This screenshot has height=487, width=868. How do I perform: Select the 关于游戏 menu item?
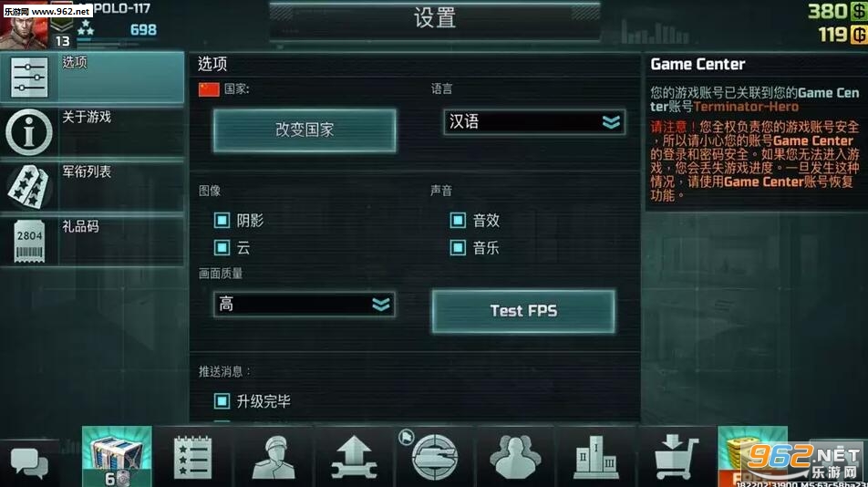coord(92,131)
